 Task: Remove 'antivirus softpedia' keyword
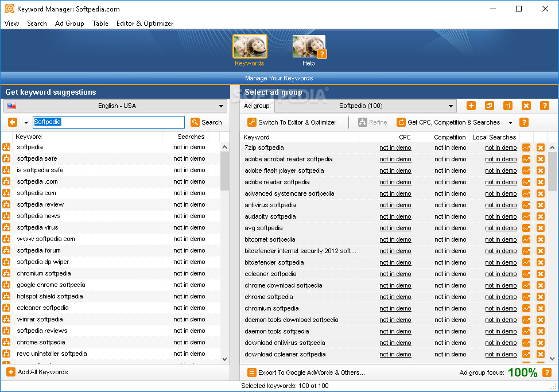[x=541, y=205]
